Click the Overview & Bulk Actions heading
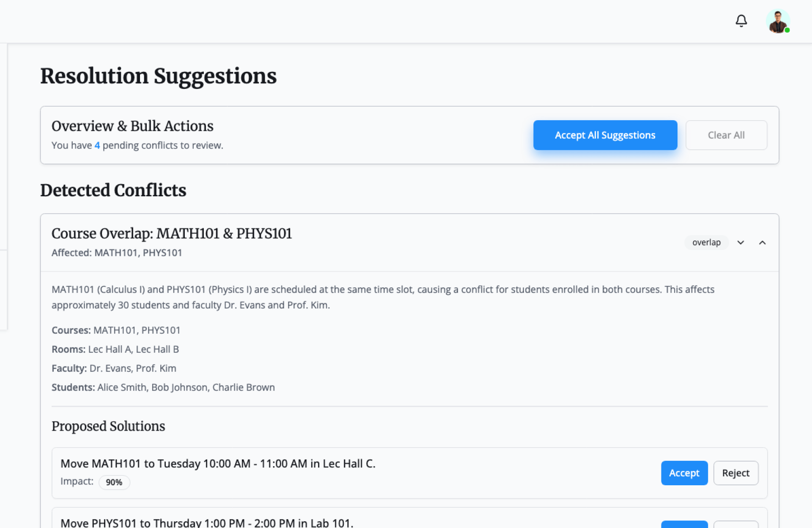 (x=132, y=126)
